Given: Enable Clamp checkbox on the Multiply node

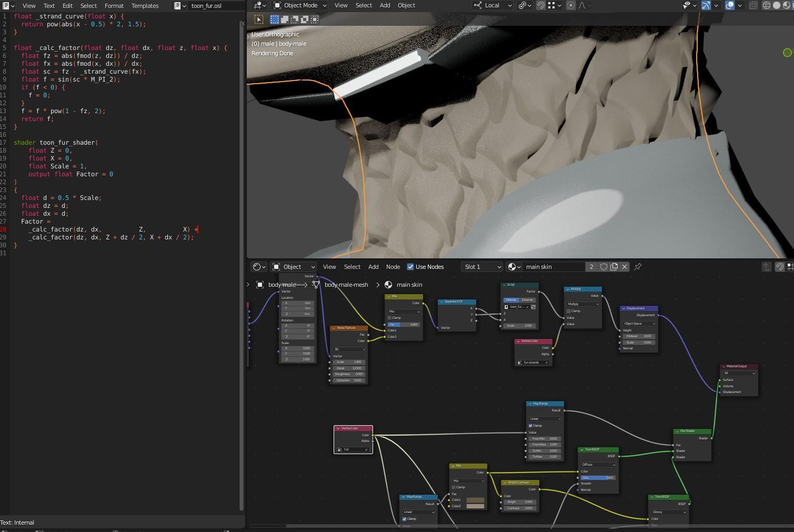Looking at the screenshot, I should tap(569, 311).
